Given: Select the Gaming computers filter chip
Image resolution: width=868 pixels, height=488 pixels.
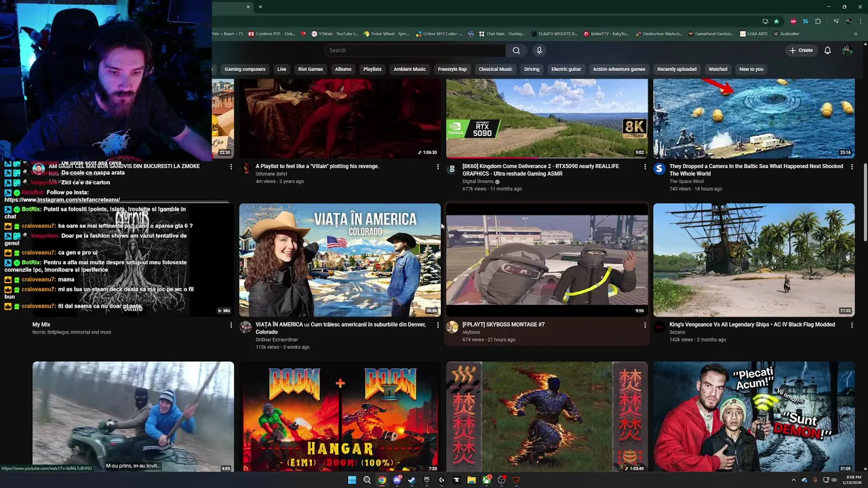Looking at the screenshot, I should [x=245, y=69].
